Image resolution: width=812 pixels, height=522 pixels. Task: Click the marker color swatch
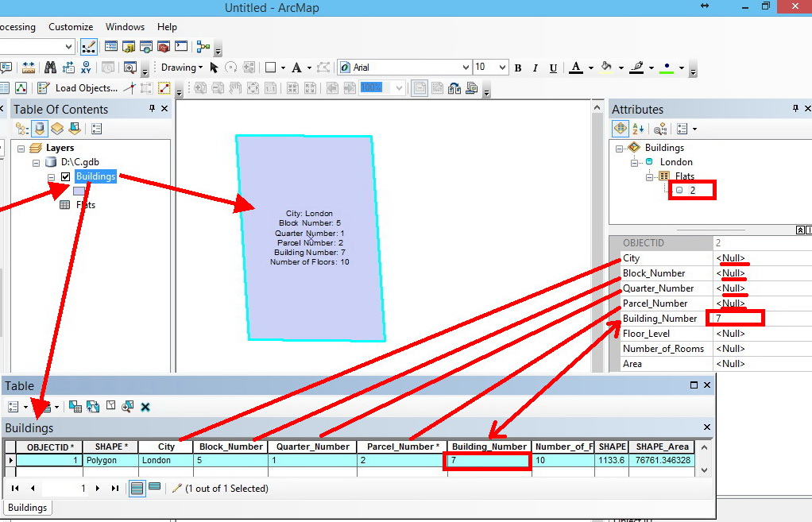[x=667, y=68]
